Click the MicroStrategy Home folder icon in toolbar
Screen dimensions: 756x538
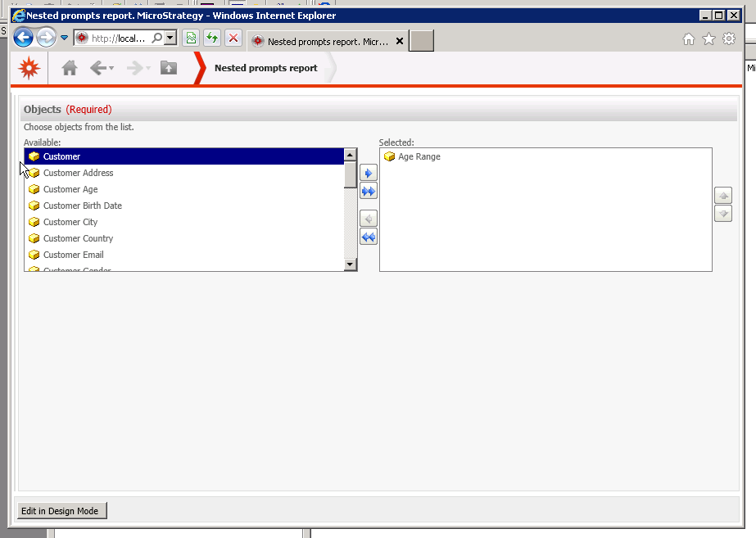click(70, 68)
